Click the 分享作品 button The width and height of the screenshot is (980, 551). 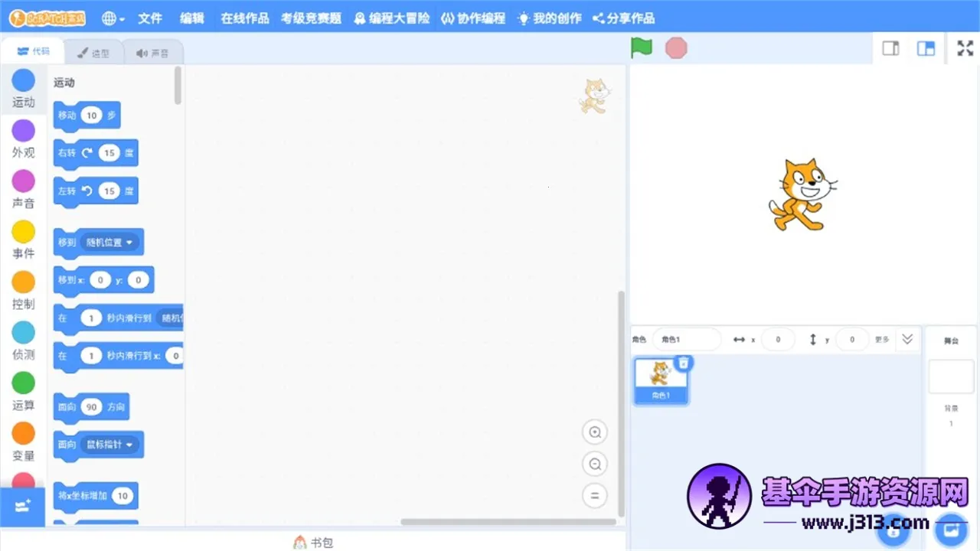click(x=624, y=18)
